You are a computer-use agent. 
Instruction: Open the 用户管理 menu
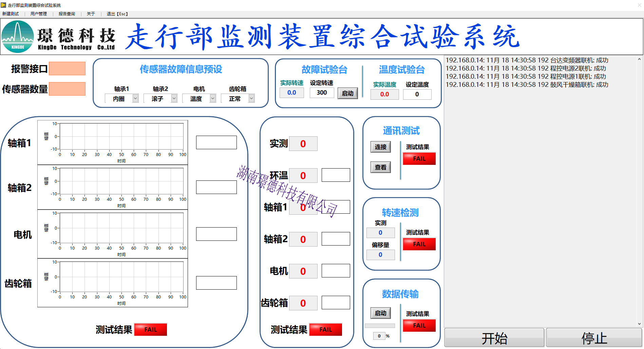(39, 14)
